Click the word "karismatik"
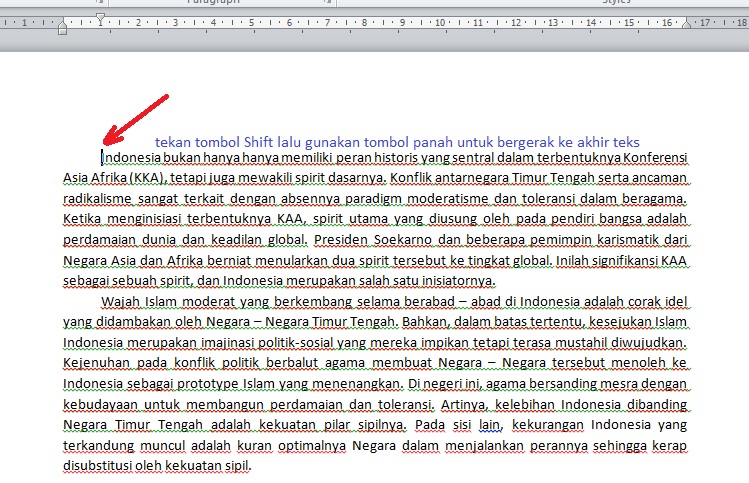749x483 pixels. [x=628, y=239]
